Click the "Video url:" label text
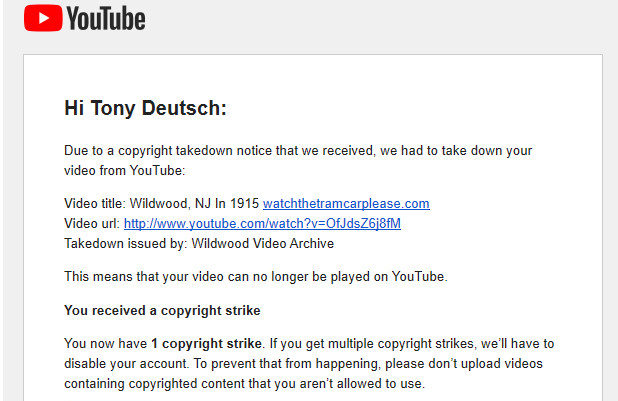The image size is (618, 401). pyautogui.click(x=92, y=224)
